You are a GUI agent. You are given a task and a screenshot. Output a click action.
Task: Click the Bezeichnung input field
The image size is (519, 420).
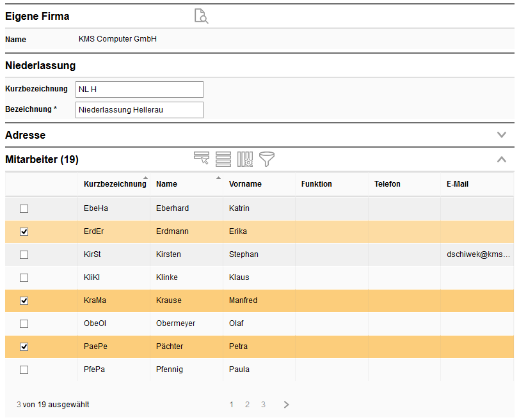pyautogui.click(x=139, y=110)
